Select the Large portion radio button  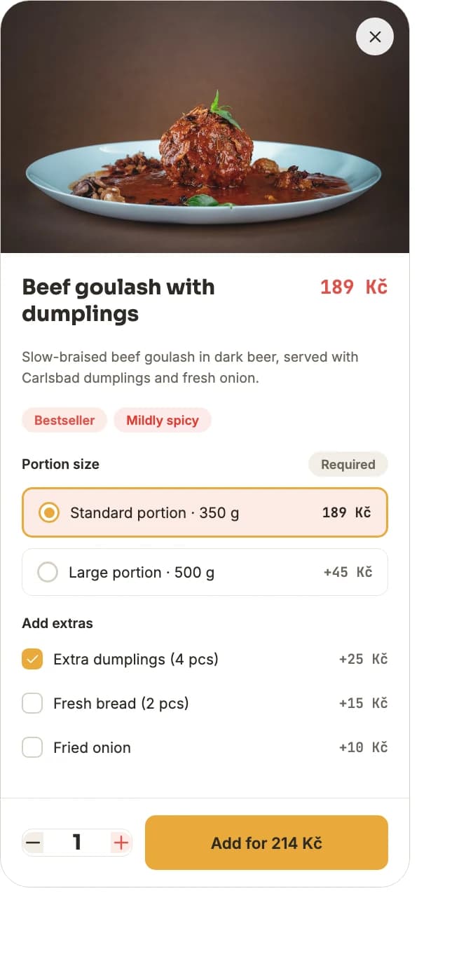48,572
